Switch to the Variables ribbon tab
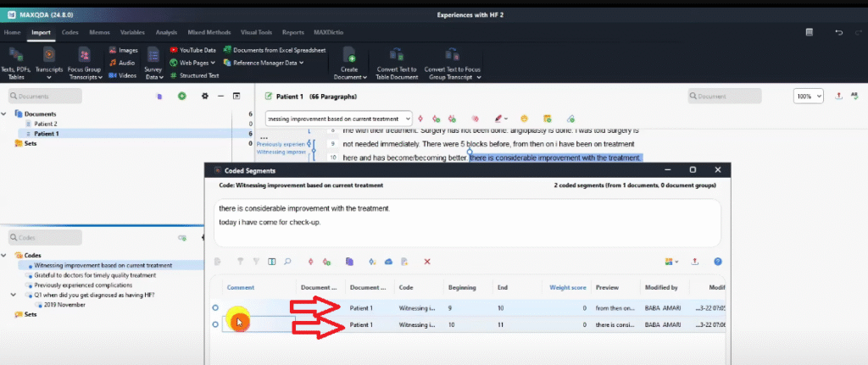Image resolution: width=868 pixels, height=365 pixels. coord(133,33)
